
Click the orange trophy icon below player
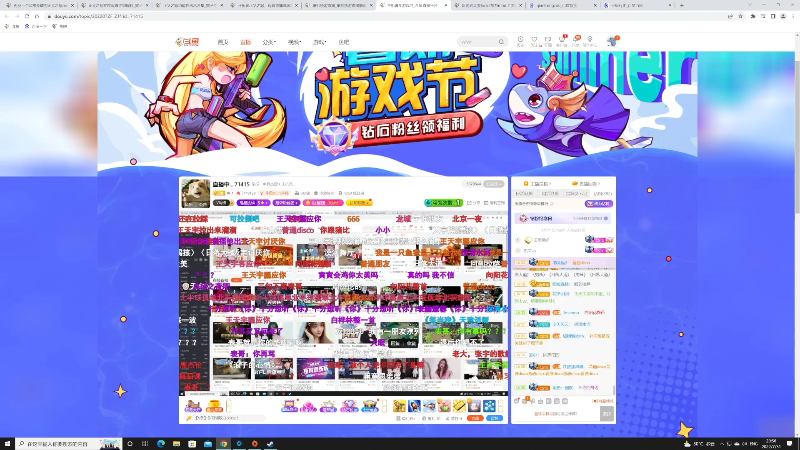coord(214,406)
